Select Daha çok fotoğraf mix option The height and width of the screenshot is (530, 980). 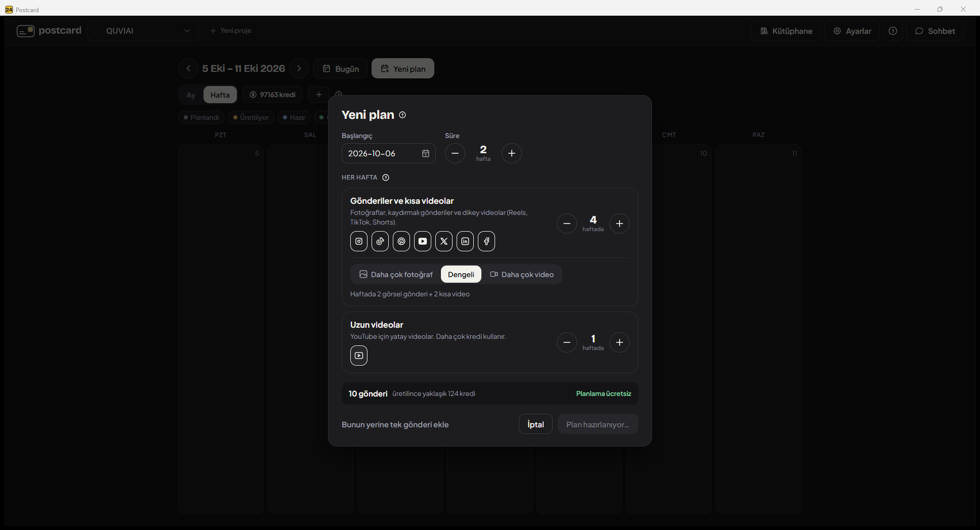pos(396,274)
